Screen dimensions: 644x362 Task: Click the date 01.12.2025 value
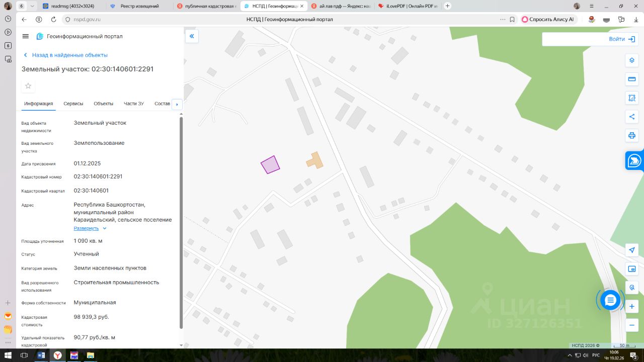pos(88,163)
